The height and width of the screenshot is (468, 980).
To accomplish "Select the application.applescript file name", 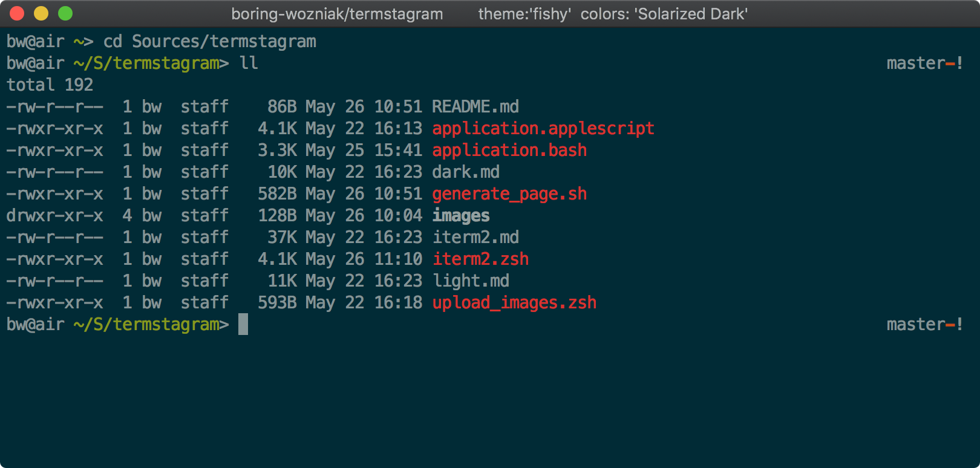I will 543,129.
